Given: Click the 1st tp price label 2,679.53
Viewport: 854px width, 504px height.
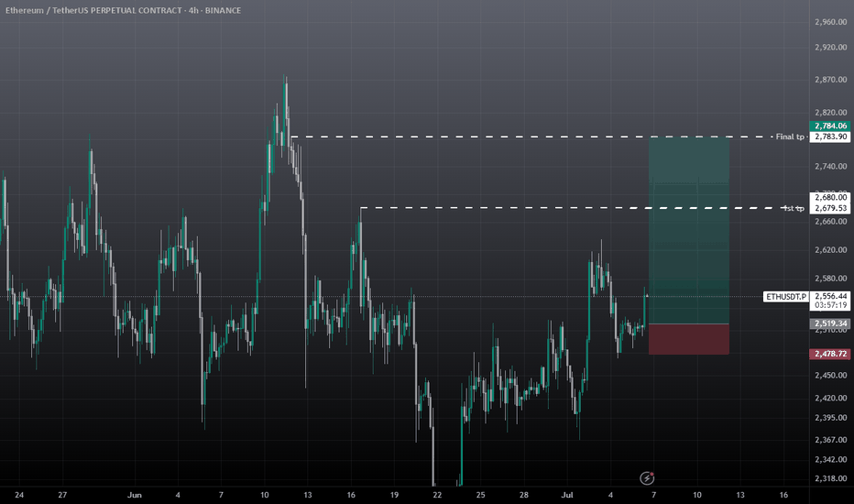Looking at the screenshot, I should tap(830, 208).
